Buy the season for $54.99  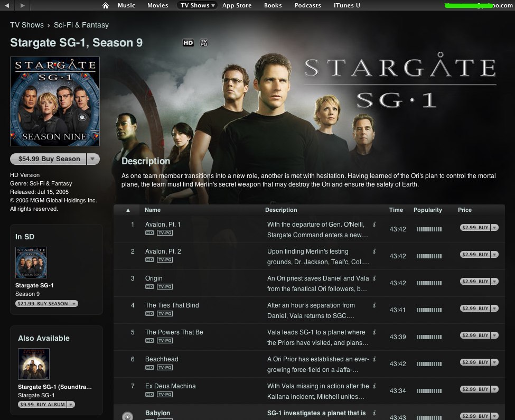(49, 159)
